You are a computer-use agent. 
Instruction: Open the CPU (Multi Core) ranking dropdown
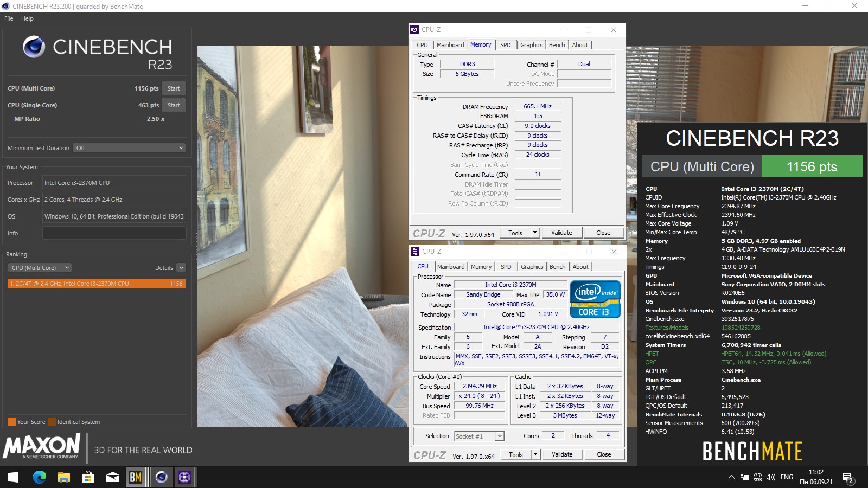point(40,268)
